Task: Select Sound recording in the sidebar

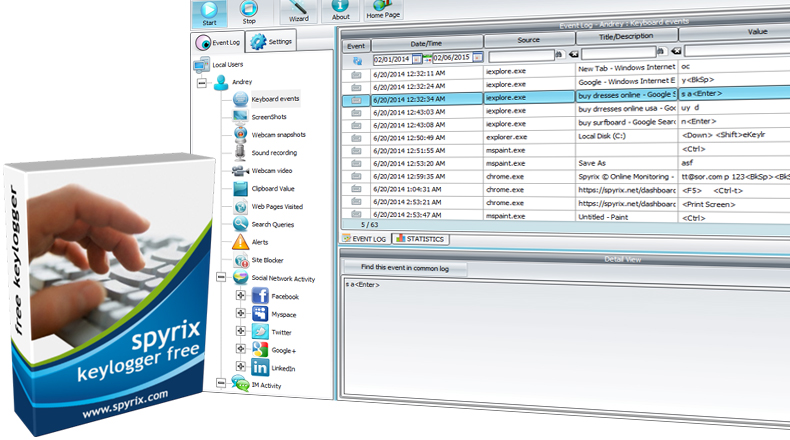Action: tap(274, 153)
